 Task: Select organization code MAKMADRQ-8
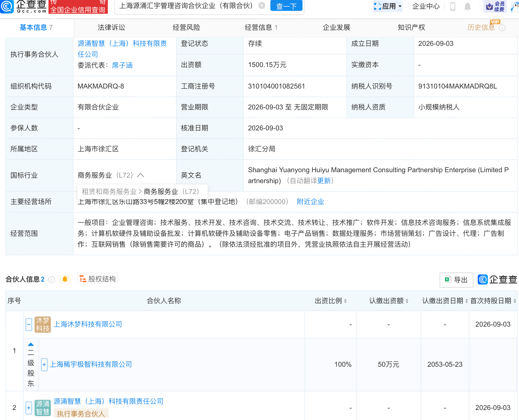pos(101,86)
